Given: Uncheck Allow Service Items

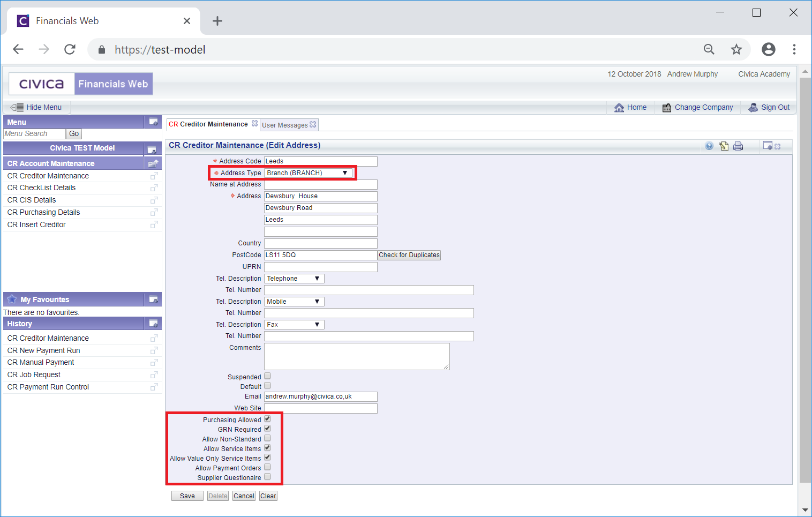Looking at the screenshot, I should [267, 448].
